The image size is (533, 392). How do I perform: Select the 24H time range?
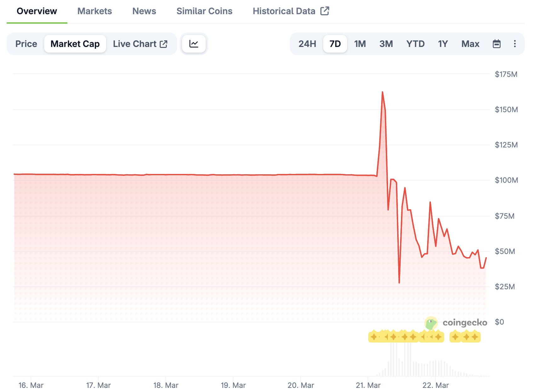click(x=307, y=44)
